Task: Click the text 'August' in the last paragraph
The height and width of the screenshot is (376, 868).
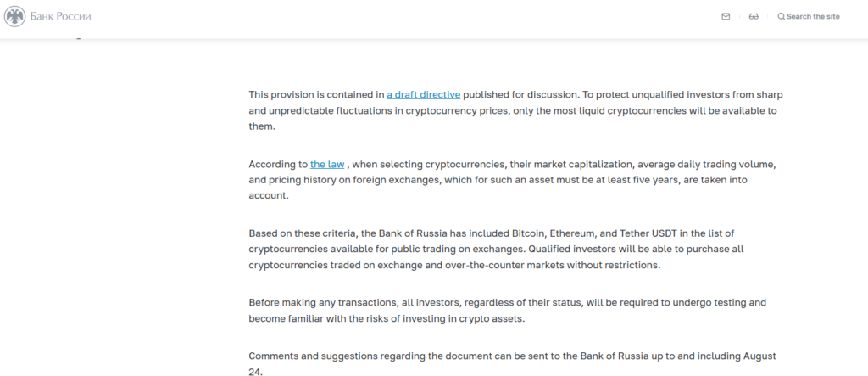Action: pyautogui.click(x=760, y=356)
